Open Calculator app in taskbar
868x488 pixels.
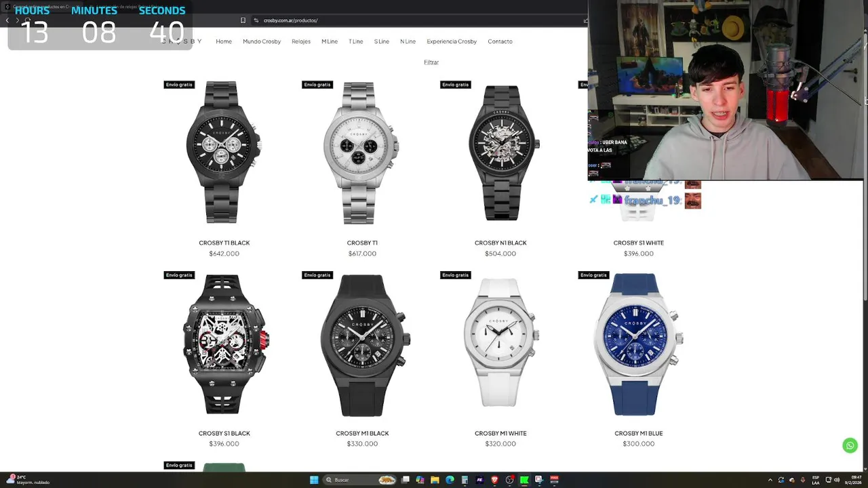coord(465,480)
